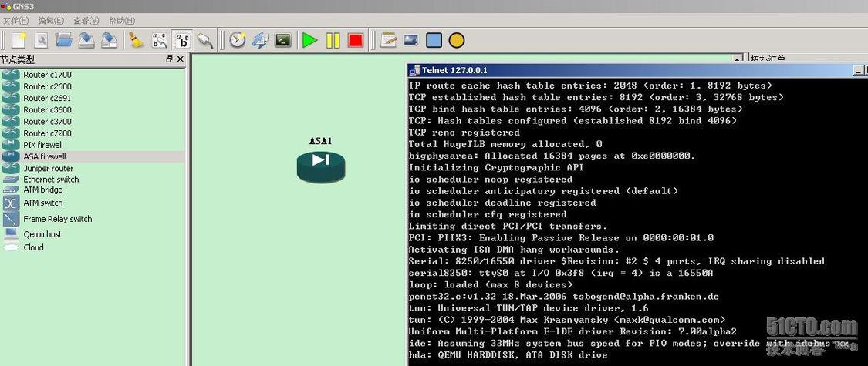Select the draw rectangle tool
Image resolution: width=868 pixels, height=366 pixels.
click(x=434, y=40)
